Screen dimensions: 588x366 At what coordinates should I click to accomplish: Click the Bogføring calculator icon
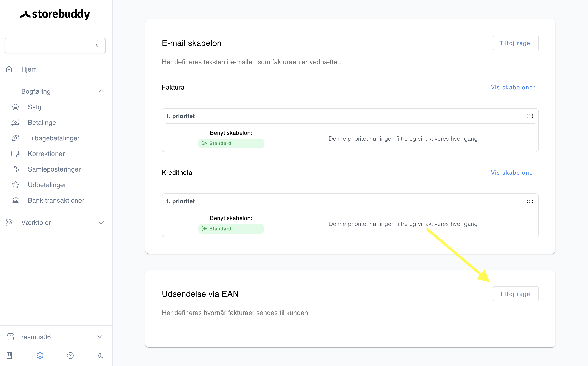(x=9, y=91)
